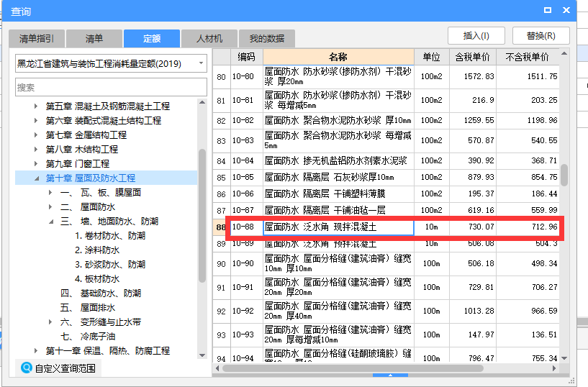This screenshot has width=588, height=387.
Task: Select 四、基础防水、防潮 tree item
Action: click(101, 293)
